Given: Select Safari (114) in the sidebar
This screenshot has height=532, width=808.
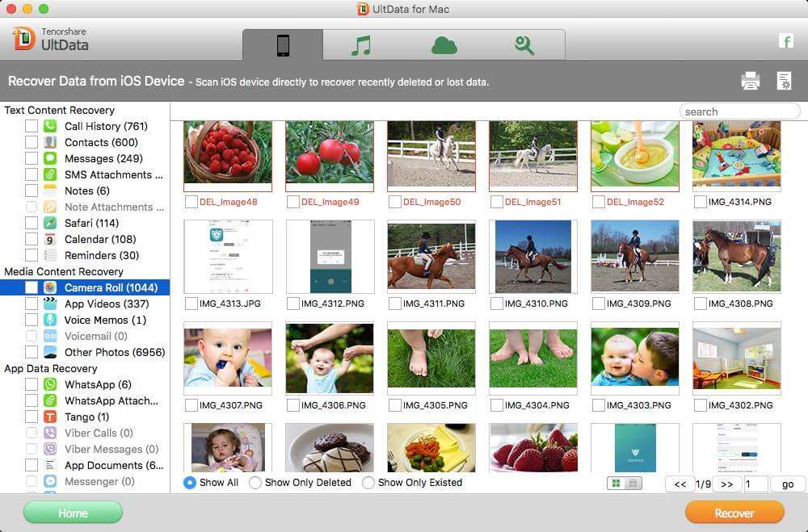Looking at the screenshot, I should coord(85,223).
